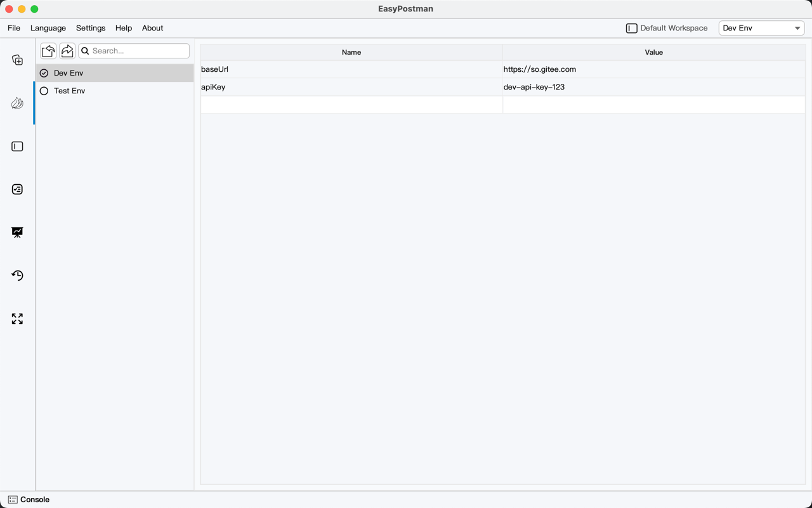This screenshot has width=812, height=508.
Task: Select the https://so.gitee.com value cell
Action: [654, 69]
